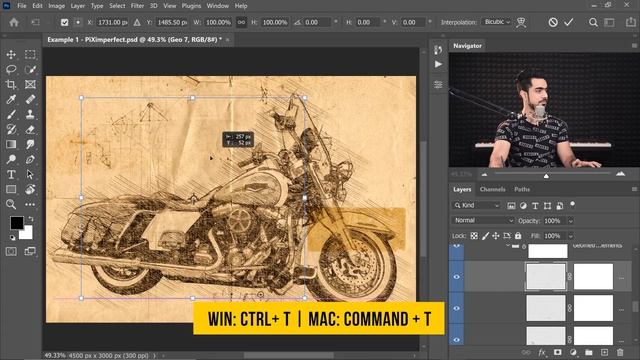
Task: Toggle the reference point checkbox
Action: tap(64, 22)
